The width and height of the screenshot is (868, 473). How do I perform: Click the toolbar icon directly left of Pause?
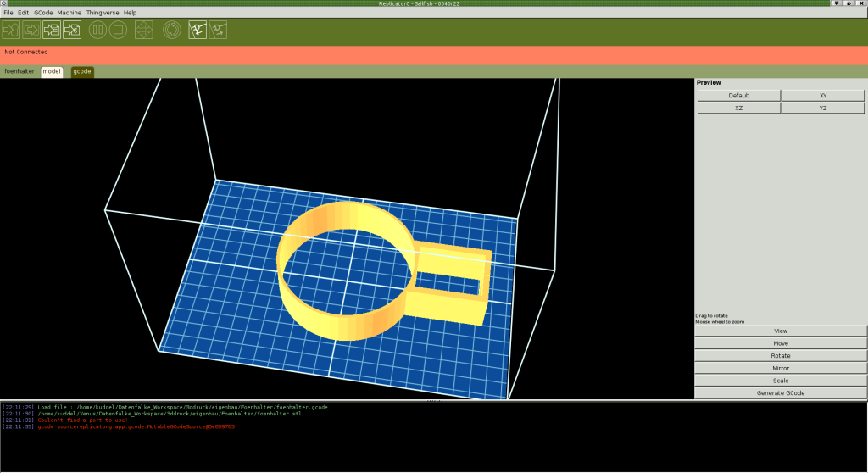(x=73, y=30)
